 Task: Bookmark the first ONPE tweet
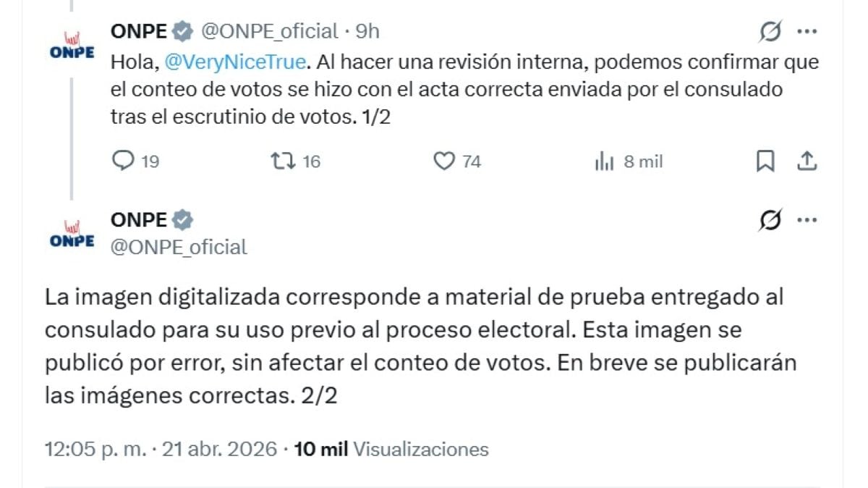click(765, 161)
